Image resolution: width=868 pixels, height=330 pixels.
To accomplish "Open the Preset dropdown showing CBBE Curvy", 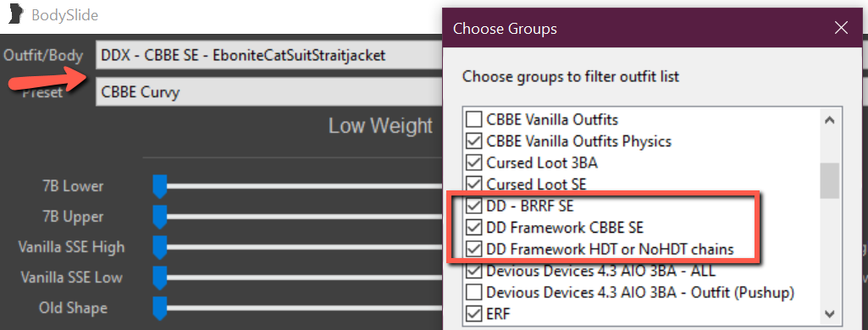I will (269, 91).
